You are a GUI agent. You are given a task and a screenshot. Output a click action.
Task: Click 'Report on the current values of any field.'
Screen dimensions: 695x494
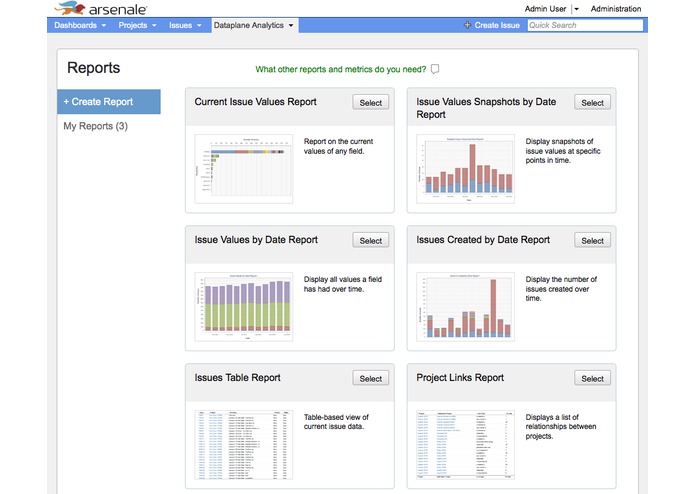[x=339, y=146]
